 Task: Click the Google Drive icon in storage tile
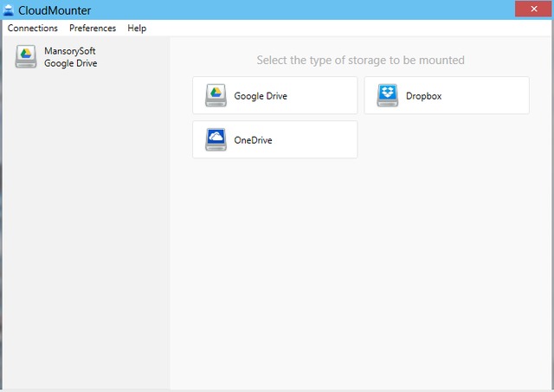pos(216,96)
